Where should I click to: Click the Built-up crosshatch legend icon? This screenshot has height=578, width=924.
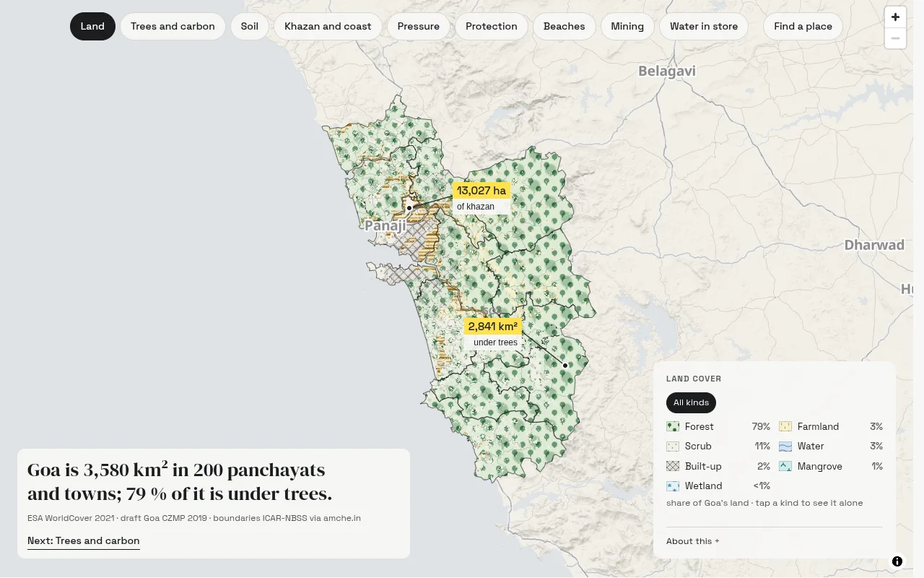pos(673,466)
